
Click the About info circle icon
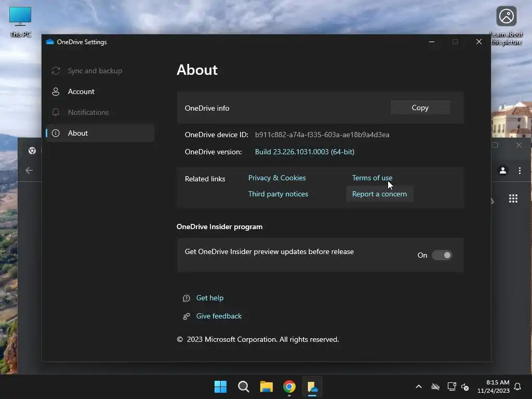(x=56, y=133)
